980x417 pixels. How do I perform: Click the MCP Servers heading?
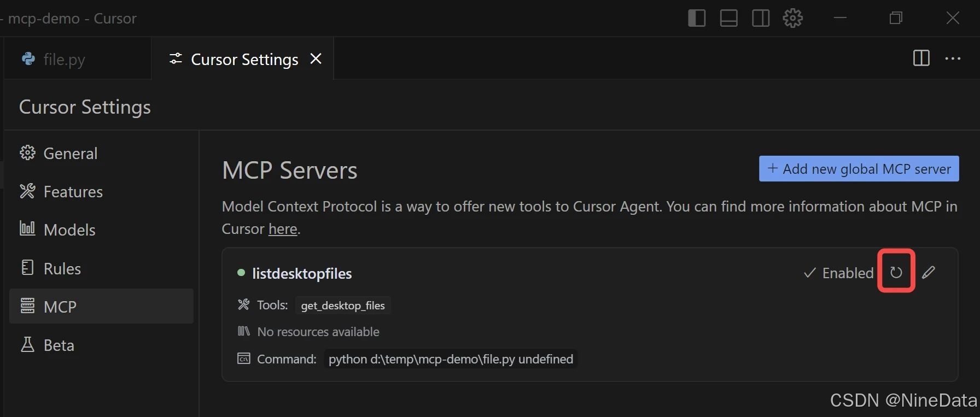coord(289,170)
